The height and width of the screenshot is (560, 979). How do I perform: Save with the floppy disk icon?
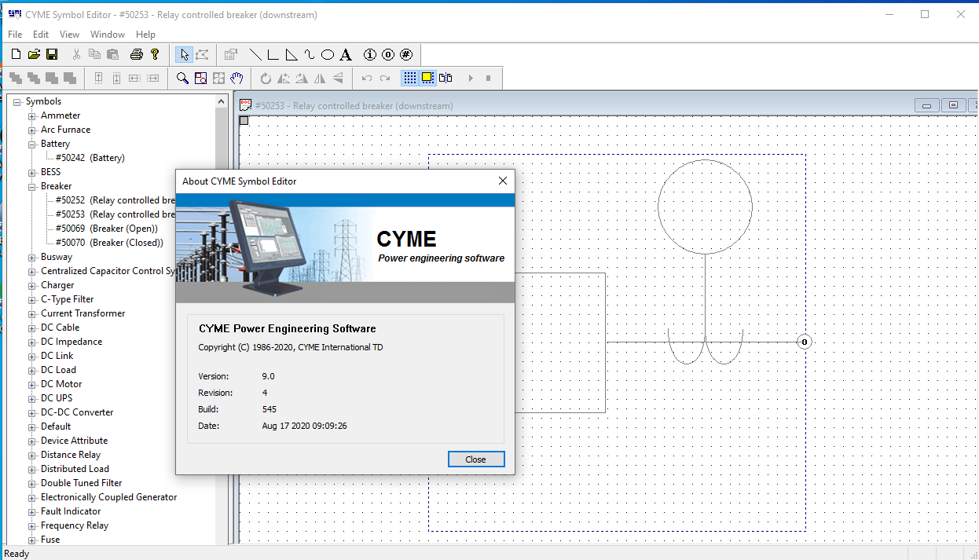52,54
